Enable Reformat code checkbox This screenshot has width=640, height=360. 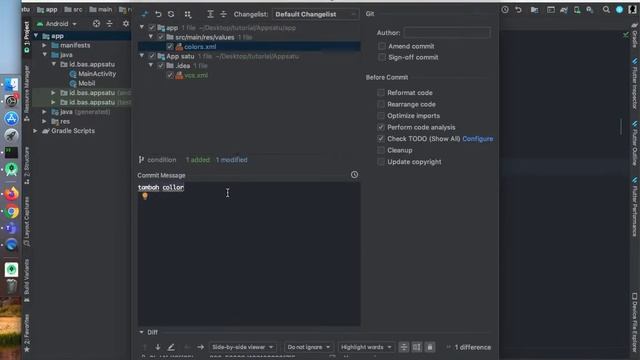[381, 93]
